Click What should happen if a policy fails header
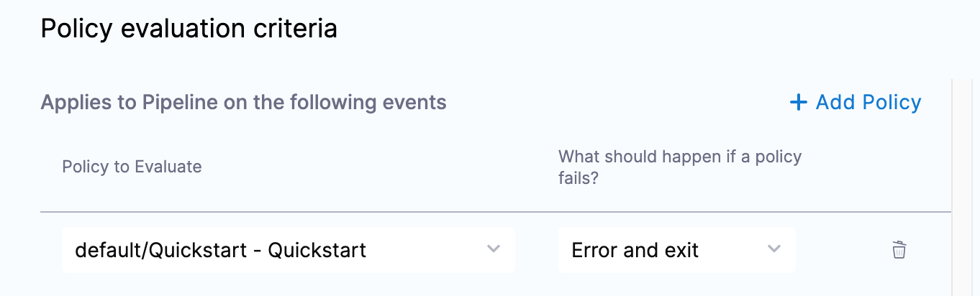 [680, 167]
